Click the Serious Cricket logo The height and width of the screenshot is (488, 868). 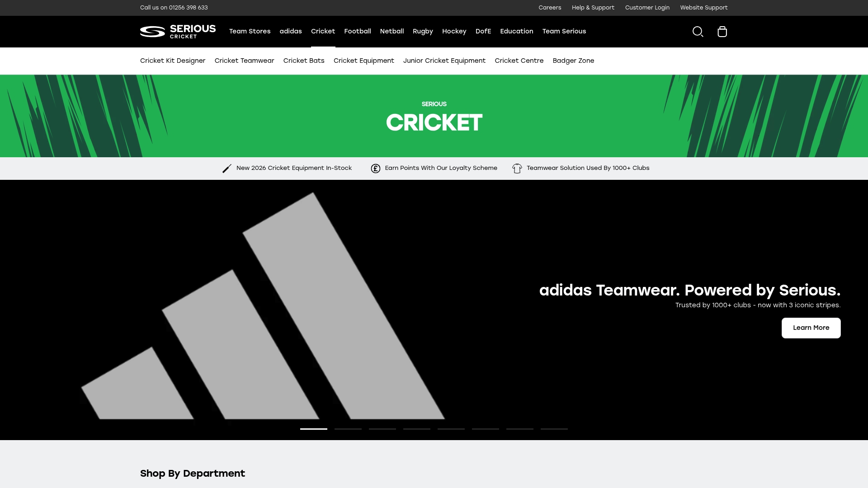click(177, 32)
